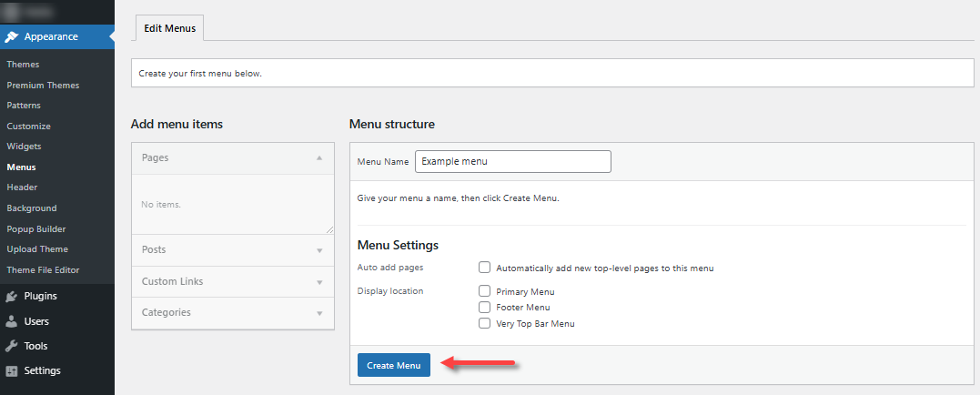Expand the Custom Links section

point(319,281)
